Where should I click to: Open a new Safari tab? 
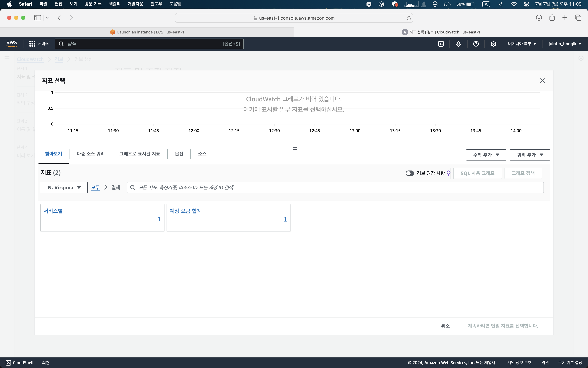click(565, 18)
